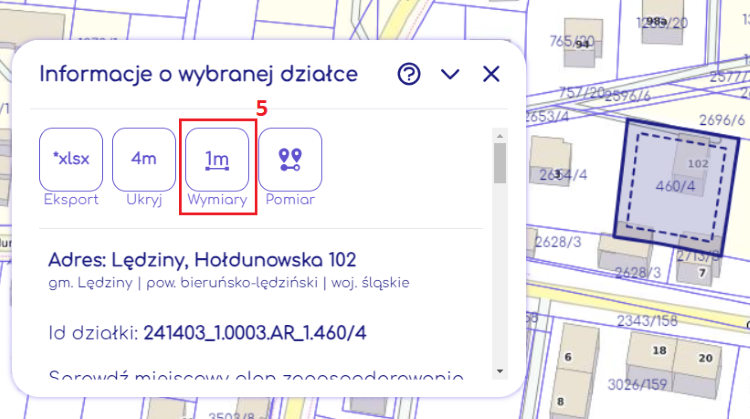The image size is (750, 419).
Task: Click the 4m Ukryj button
Action: tap(144, 159)
